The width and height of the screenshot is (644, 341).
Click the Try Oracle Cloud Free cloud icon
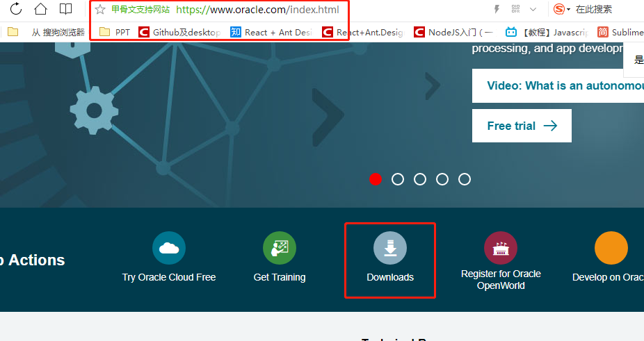(x=169, y=248)
